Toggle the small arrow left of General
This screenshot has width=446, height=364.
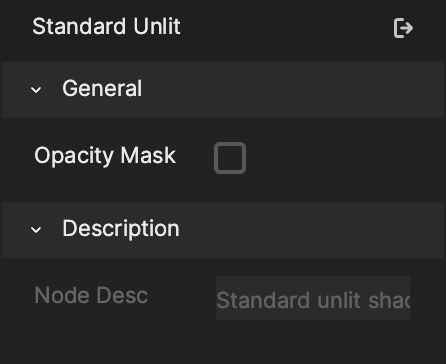tap(36, 89)
